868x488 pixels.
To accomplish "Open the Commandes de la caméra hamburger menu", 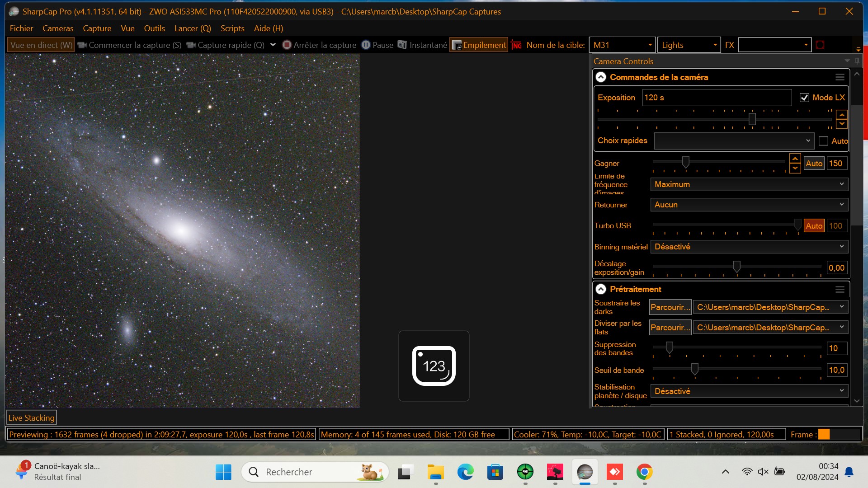I will point(840,77).
